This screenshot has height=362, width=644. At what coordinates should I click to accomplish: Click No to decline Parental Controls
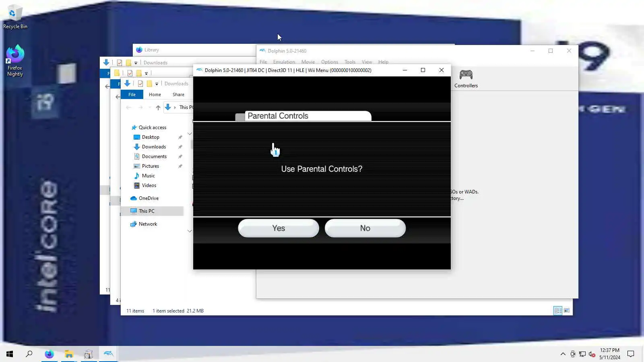tap(365, 228)
